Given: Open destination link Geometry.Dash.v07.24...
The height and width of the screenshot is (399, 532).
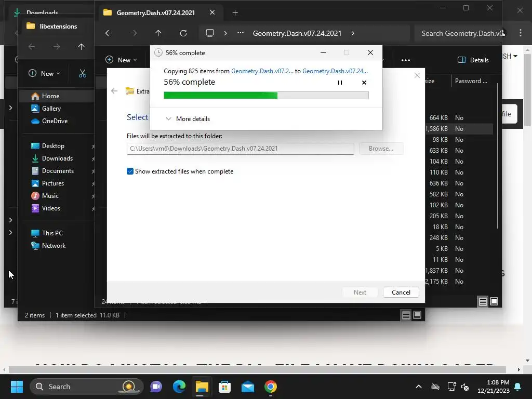Looking at the screenshot, I should (x=335, y=71).
